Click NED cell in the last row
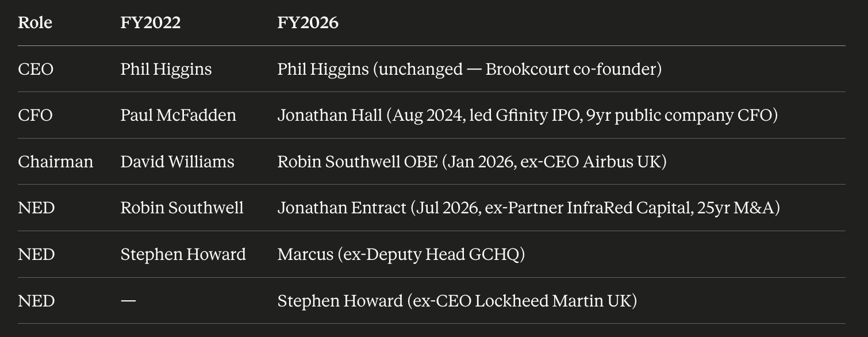868x337 pixels. tap(36, 301)
